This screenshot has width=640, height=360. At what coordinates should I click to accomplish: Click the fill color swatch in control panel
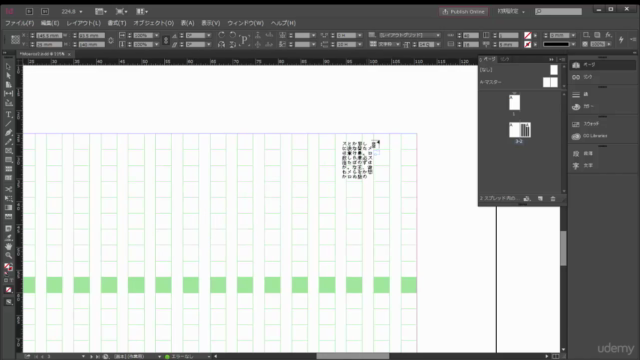[527, 36]
